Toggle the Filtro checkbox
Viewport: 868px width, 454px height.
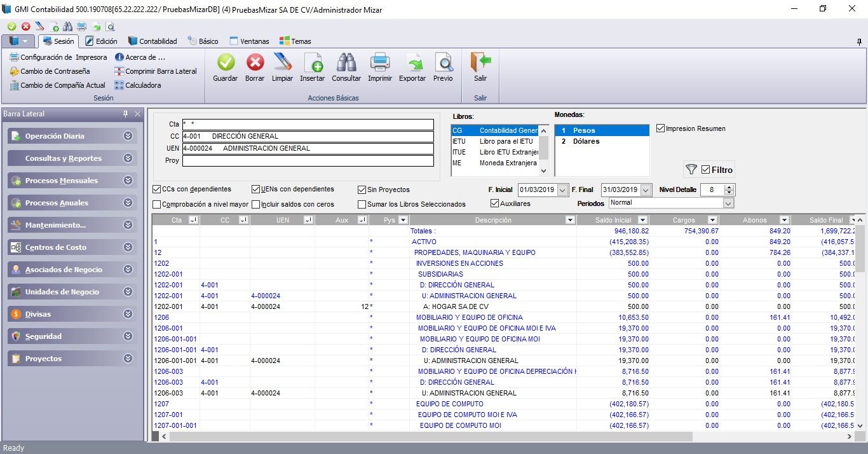pyautogui.click(x=705, y=170)
